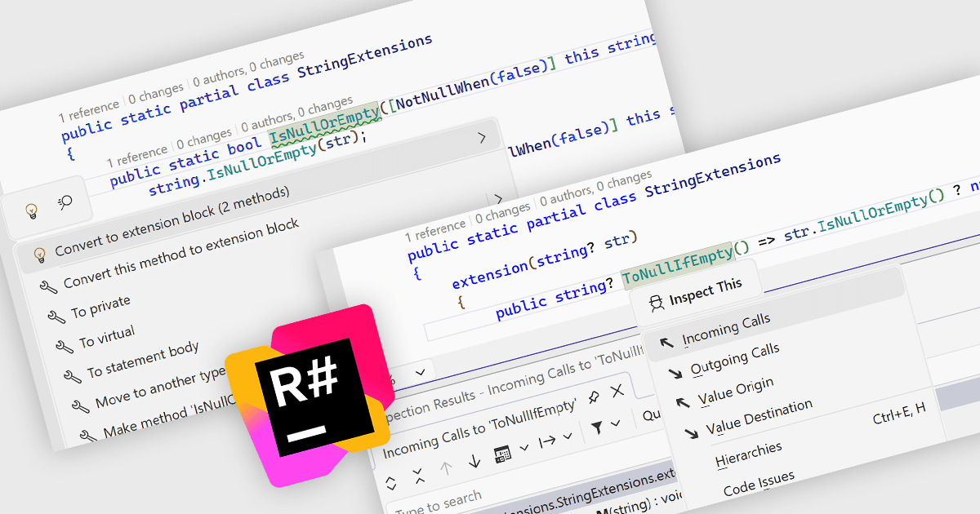Expand submenu arrow on the IsNullOrEmpty action row
The height and width of the screenshot is (514, 980).
tap(482, 139)
